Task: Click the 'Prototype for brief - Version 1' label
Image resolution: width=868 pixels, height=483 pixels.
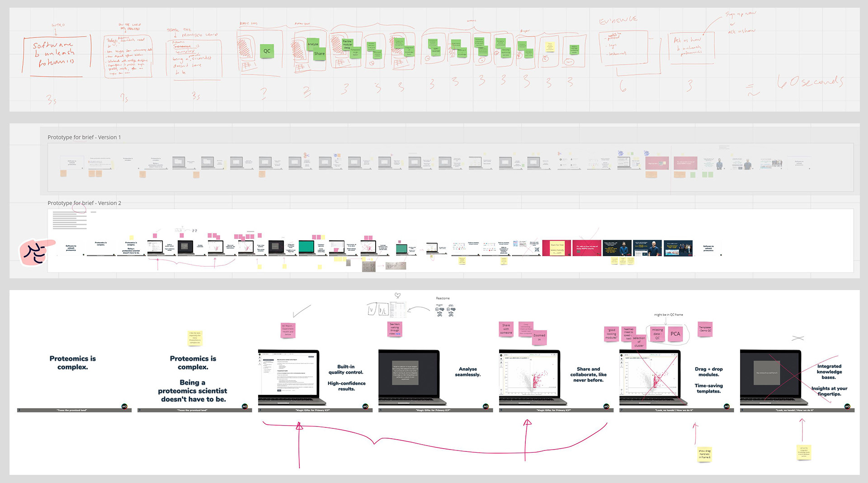Action: pyautogui.click(x=84, y=137)
